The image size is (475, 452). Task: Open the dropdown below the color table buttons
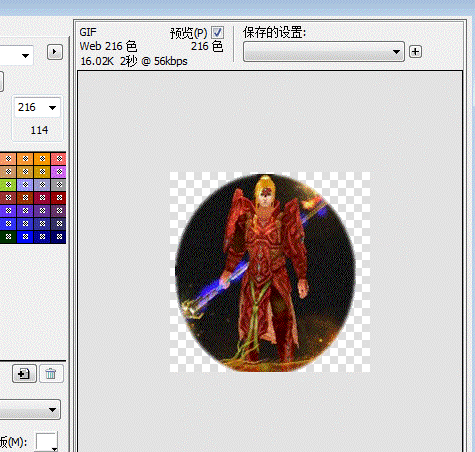(x=30, y=410)
